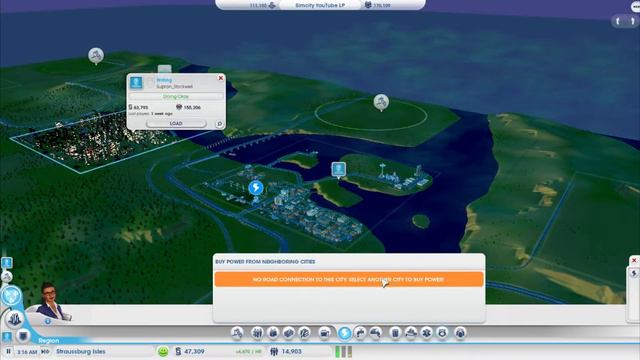
Task: Close the neighboring city info popup
Action: point(221,78)
